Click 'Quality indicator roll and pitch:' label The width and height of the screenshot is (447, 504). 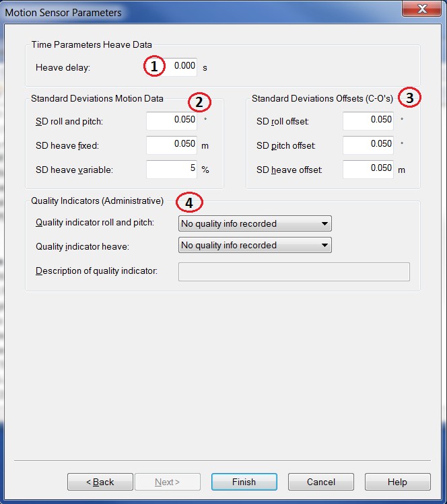[x=95, y=223]
